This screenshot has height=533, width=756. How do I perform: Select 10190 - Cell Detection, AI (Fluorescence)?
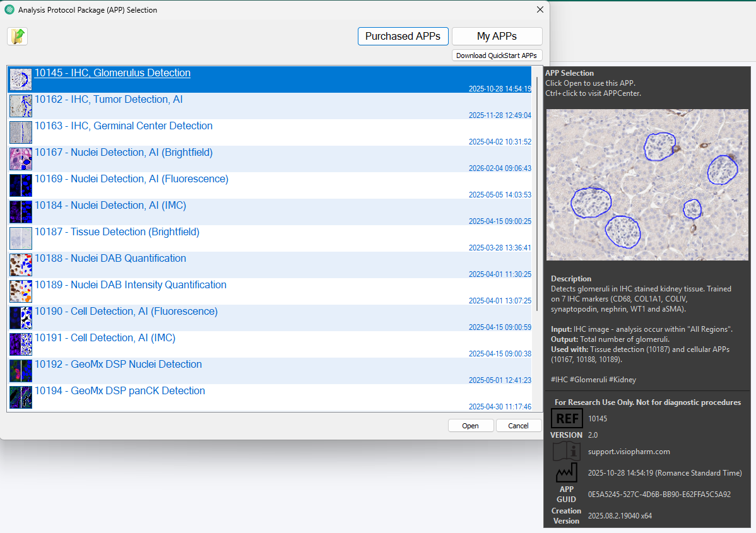pos(126,312)
